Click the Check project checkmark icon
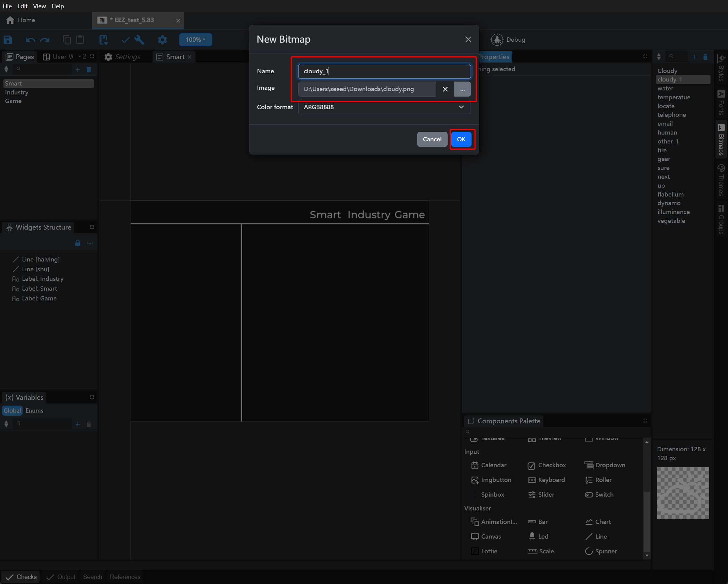Image resolution: width=728 pixels, height=584 pixels. [x=125, y=40]
